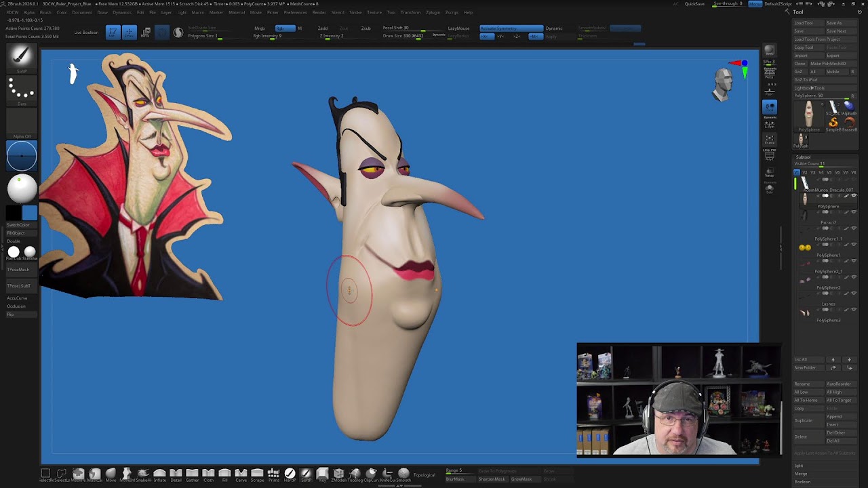
Task: Toggle the Zsub button
Action: point(366,28)
